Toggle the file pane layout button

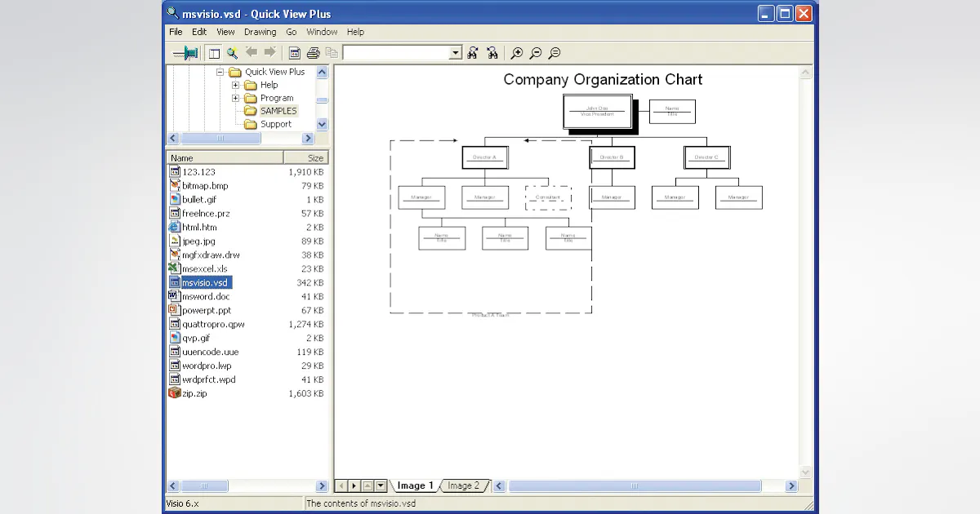214,53
